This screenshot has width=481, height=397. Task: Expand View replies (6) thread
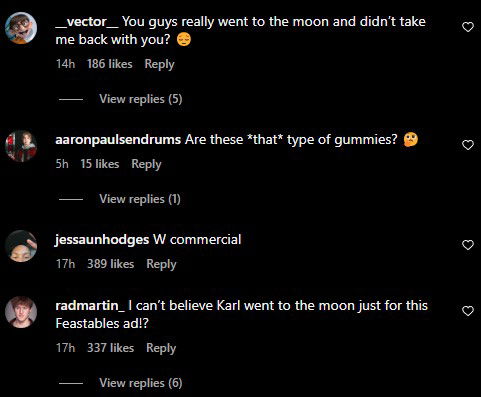click(141, 383)
